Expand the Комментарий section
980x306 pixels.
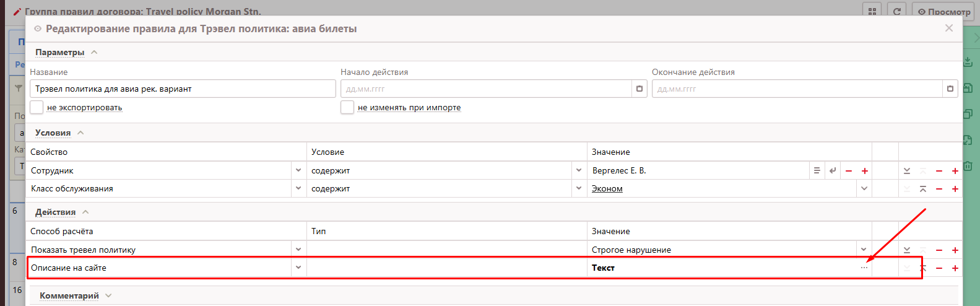coord(108,295)
